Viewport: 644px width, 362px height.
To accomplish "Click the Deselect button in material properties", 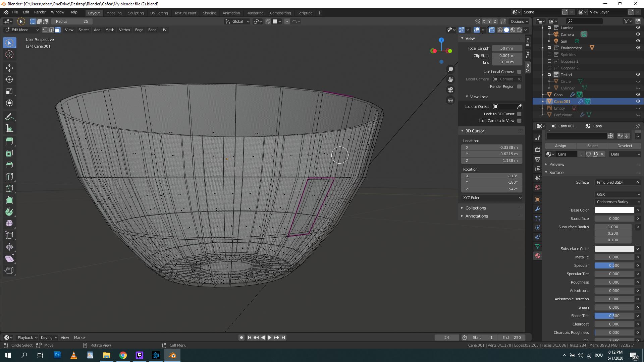I will 625,146.
